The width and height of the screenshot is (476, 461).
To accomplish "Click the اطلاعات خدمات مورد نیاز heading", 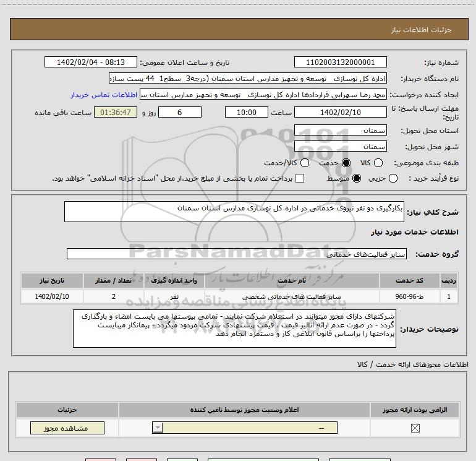I will (x=414, y=232).
